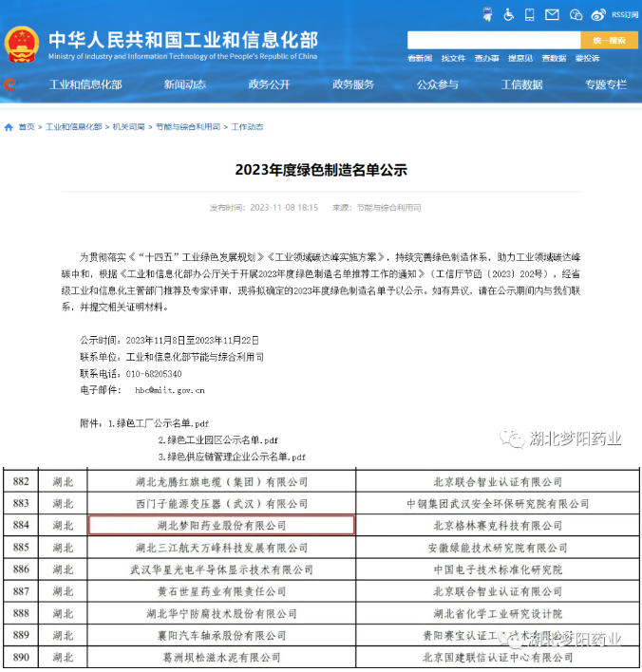Click the mobile phone icon

pyautogui.click(x=531, y=14)
